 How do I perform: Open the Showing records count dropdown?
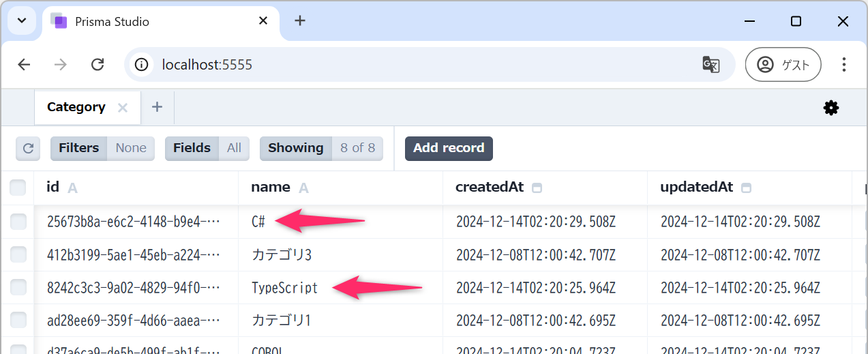pos(321,148)
